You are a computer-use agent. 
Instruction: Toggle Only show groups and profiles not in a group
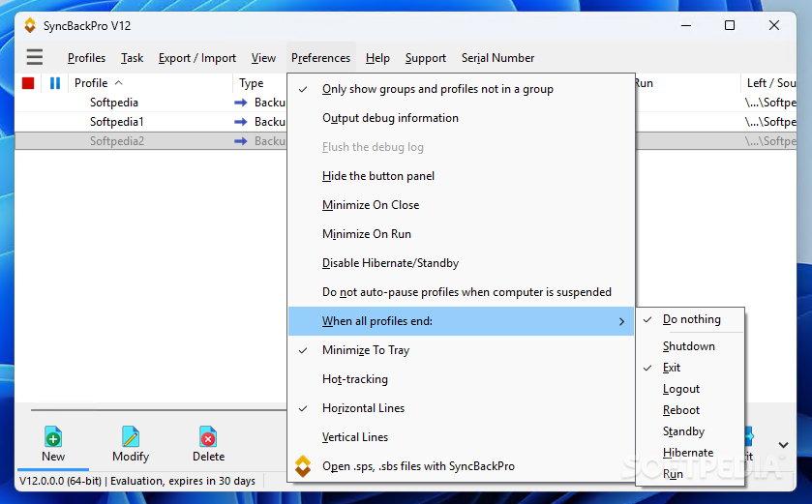point(461,89)
